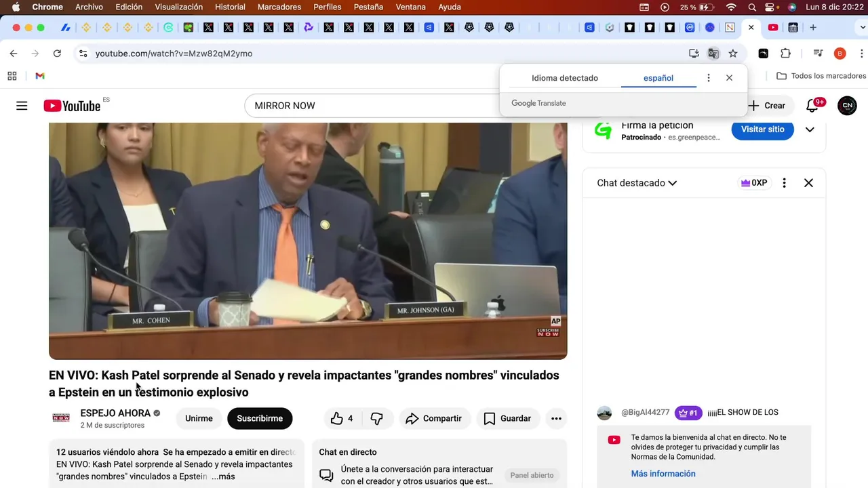Open media controls icon in Chrome toolbar
This screenshot has width=868, height=488.
tap(818, 54)
